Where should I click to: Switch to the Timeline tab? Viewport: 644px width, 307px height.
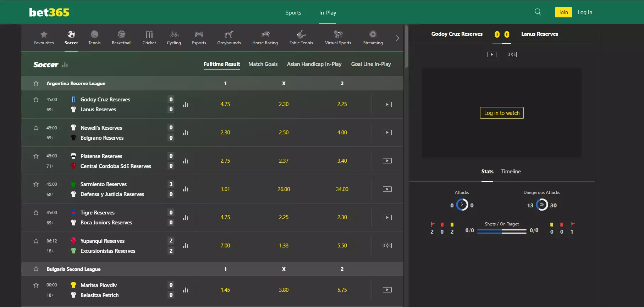[x=511, y=171]
